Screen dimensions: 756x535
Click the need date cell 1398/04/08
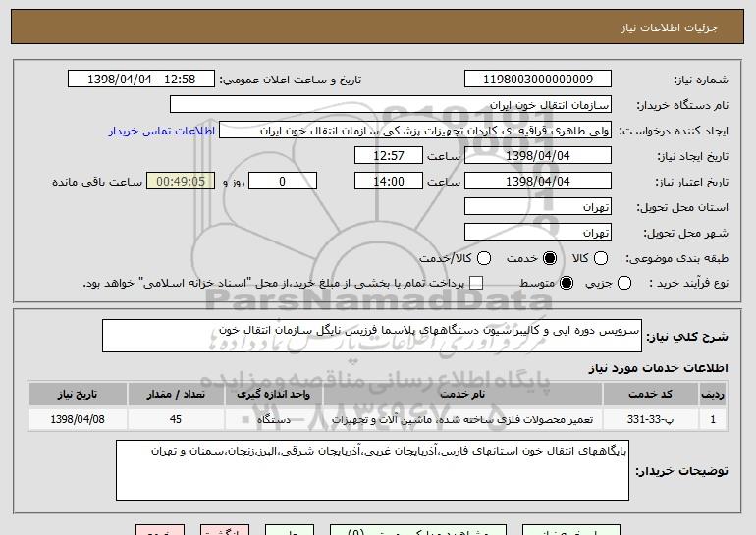point(78,419)
